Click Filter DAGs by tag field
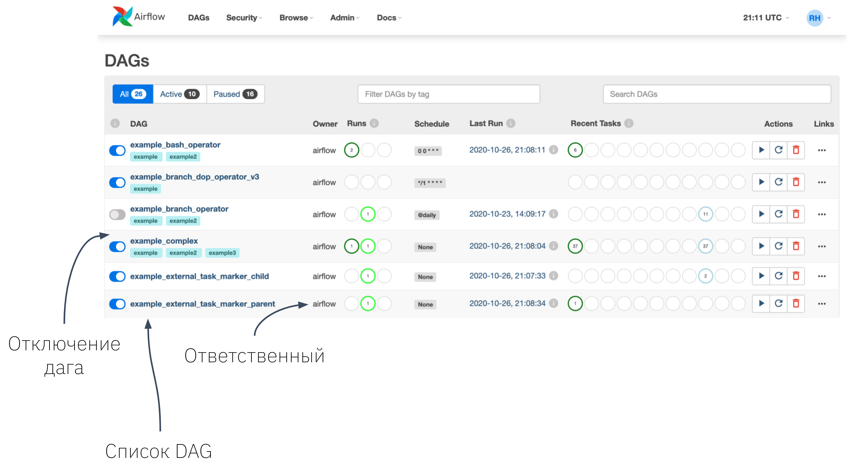 [449, 94]
